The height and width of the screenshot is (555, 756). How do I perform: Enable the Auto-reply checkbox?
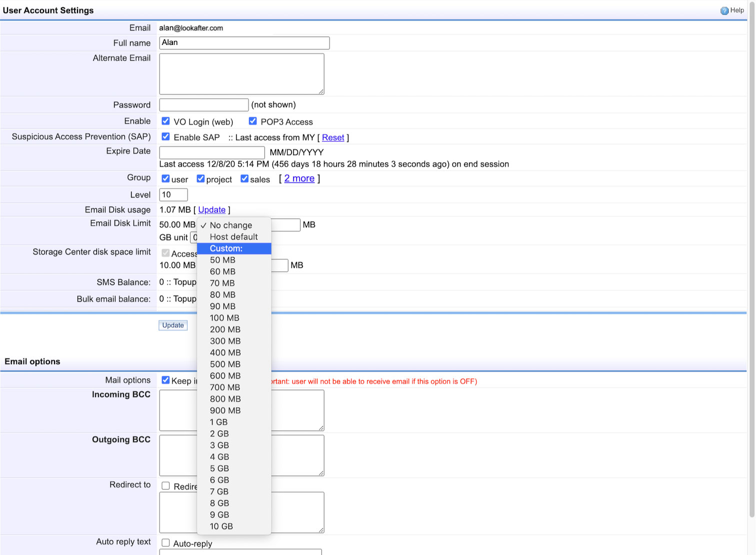click(165, 542)
